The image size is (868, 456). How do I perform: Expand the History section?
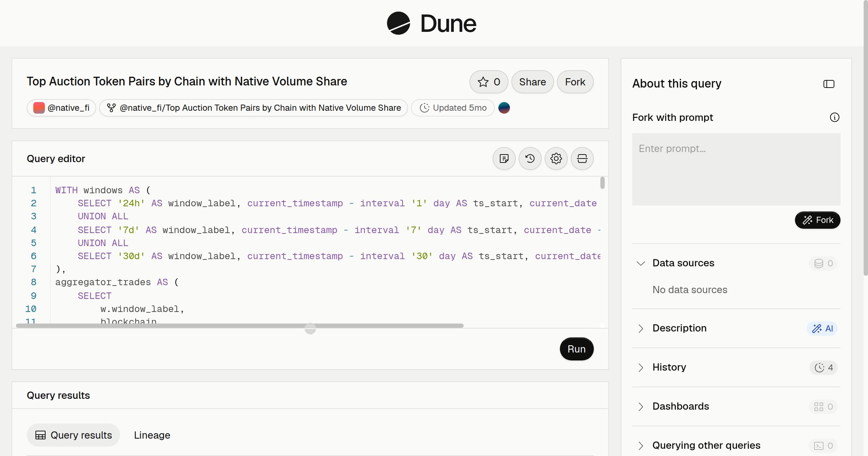tap(641, 367)
